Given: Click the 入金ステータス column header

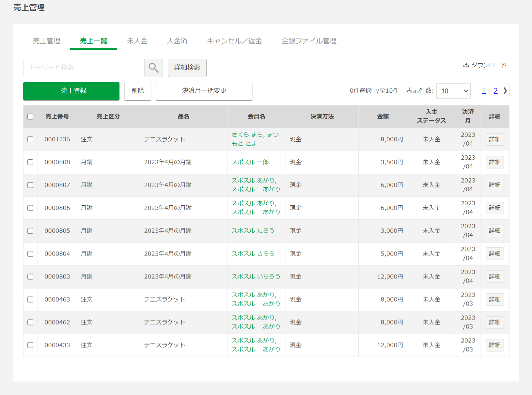Looking at the screenshot, I should tap(431, 117).
